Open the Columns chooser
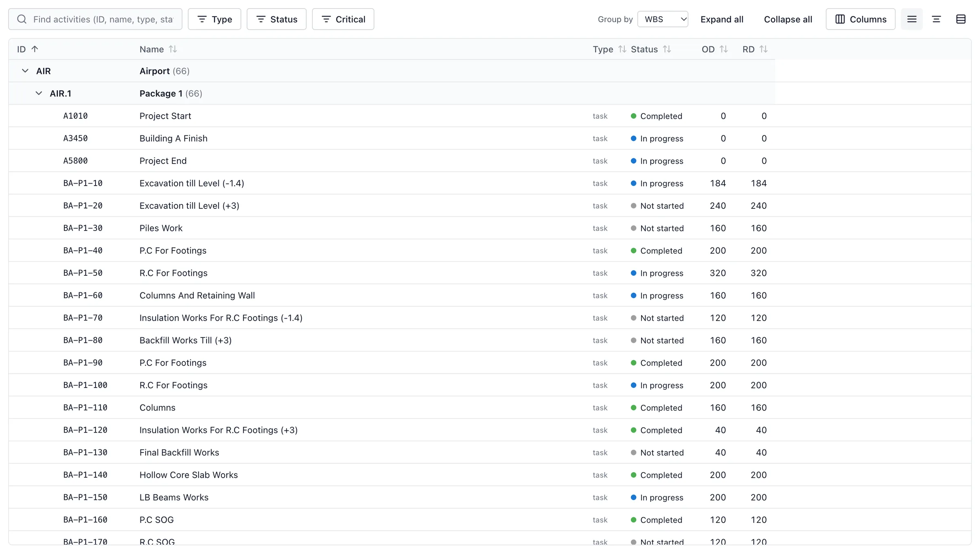This screenshot has width=980, height=548. coord(860,19)
